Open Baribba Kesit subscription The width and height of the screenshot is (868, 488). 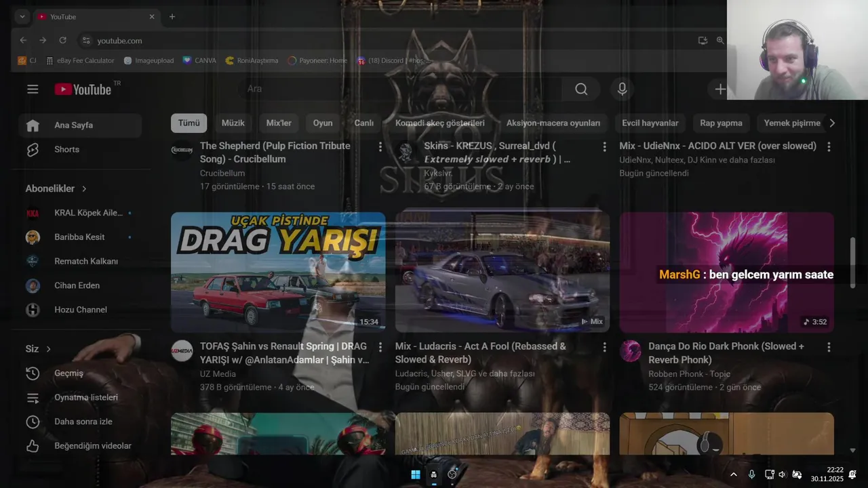click(x=81, y=237)
